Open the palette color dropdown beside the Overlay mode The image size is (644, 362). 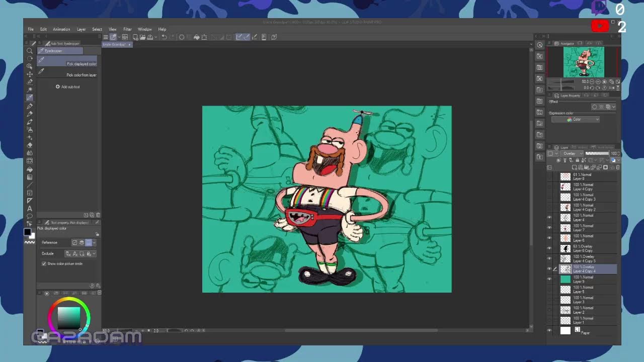pyautogui.click(x=551, y=153)
